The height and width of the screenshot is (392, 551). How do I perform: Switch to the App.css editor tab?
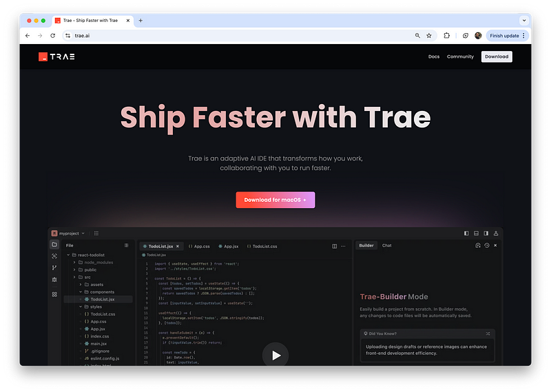[x=199, y=246]
